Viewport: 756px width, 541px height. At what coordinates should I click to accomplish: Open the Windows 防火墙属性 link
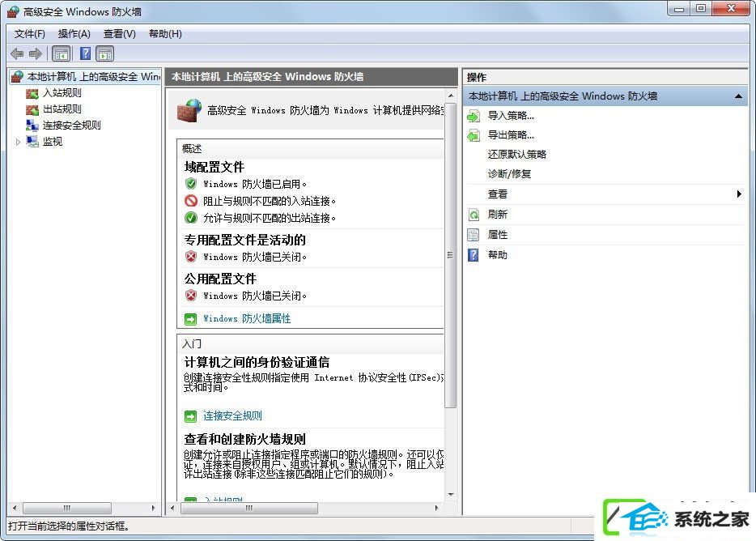(x=247, y=319)
